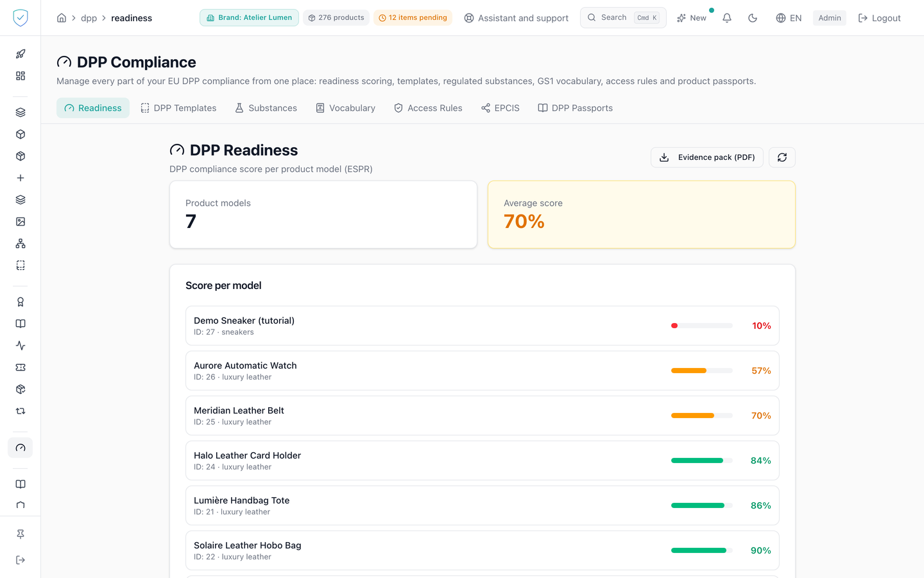The image size is (924, 578).
Task: Open the notifications bell
Action: [x=727, y=18]
